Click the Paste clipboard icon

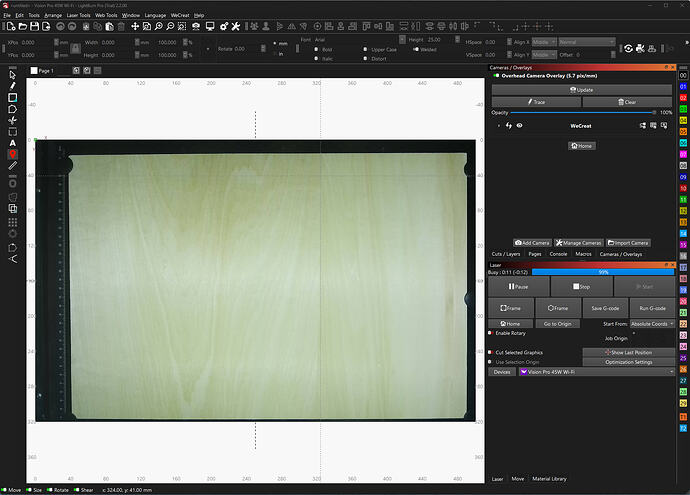(109, 26)
